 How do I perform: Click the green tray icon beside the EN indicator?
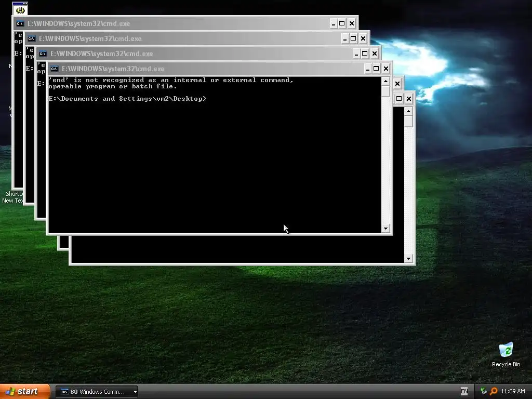point(484,391)
